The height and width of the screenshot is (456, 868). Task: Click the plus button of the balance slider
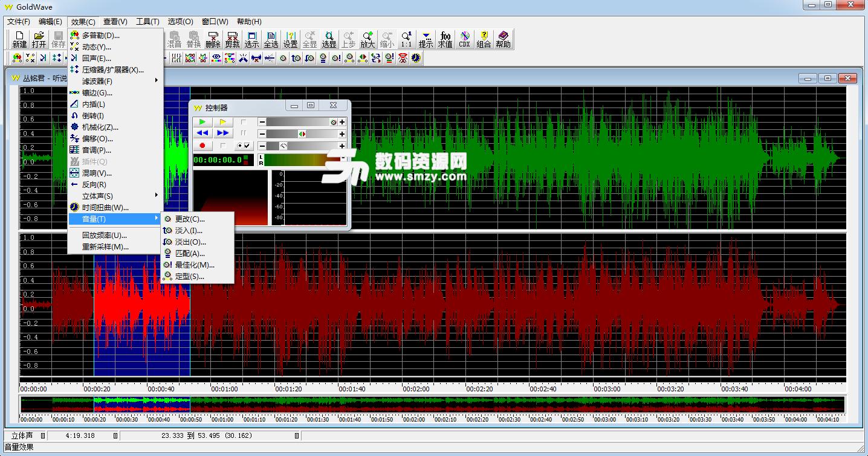tap(342, 133)
